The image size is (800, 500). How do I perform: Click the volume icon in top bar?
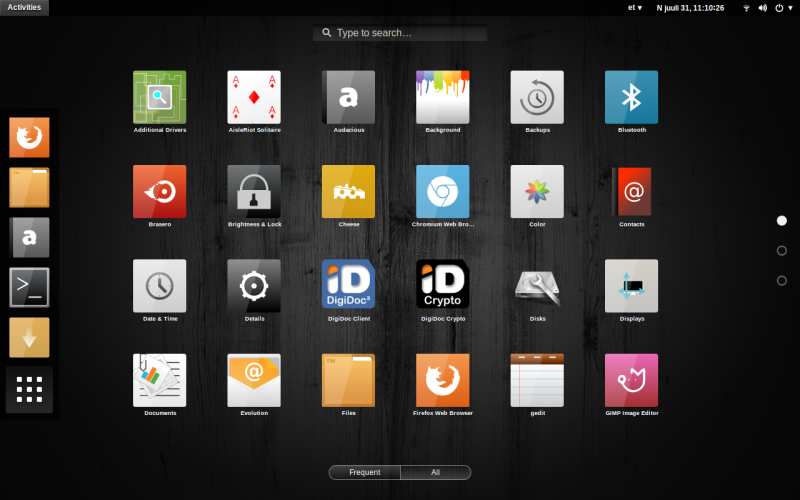tap(763, 8)
